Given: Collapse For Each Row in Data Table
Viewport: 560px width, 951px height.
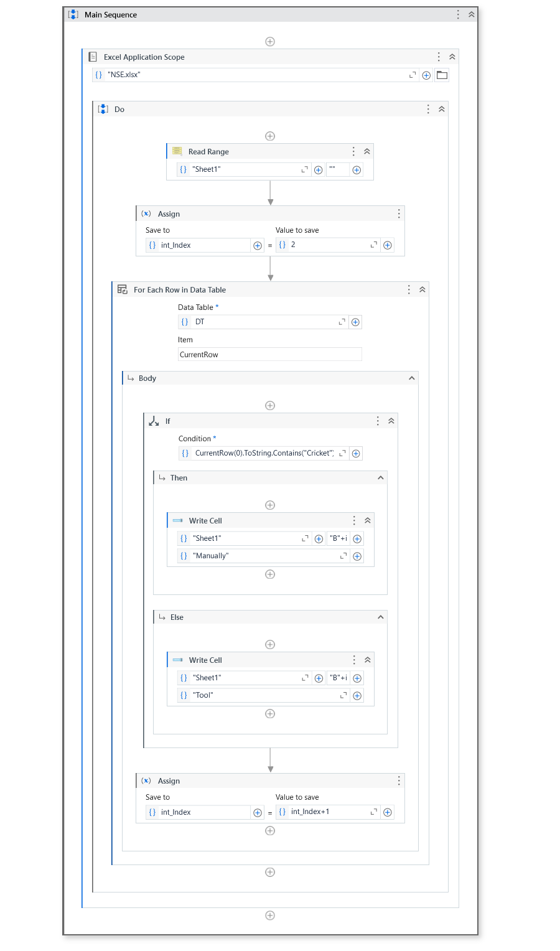Looking at the screenshot, I should [422, 289].
